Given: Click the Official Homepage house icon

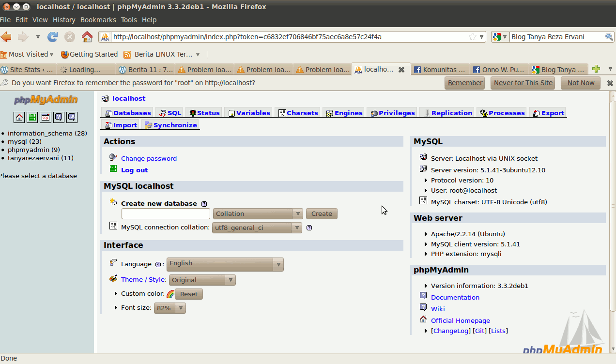Looking at the screenshot, I should tap(423, 319).
